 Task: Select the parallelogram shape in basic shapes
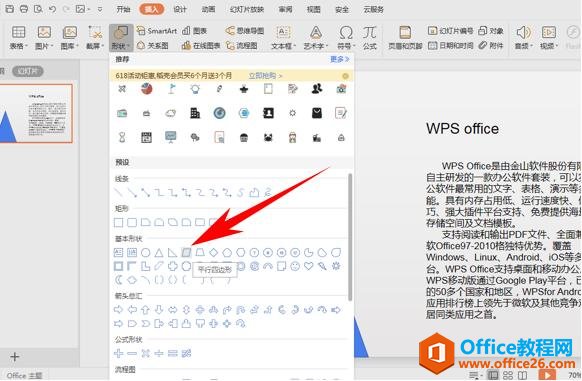[x=186, y=253]
